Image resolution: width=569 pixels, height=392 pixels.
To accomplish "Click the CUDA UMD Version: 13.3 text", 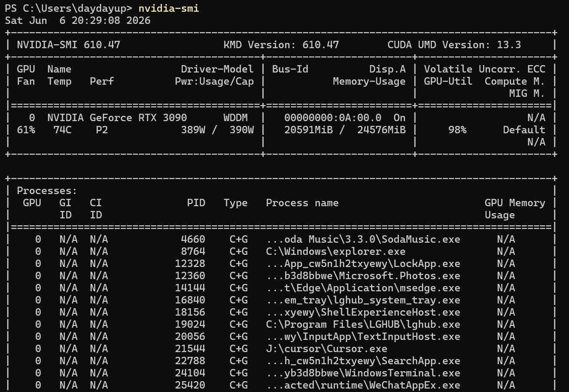I will (x=454, y=45).
